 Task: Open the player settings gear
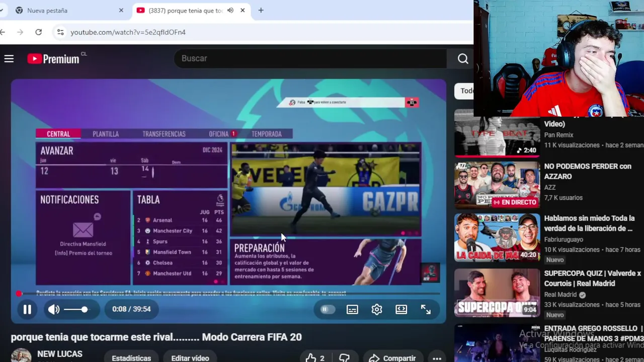[x=377, y=310]
